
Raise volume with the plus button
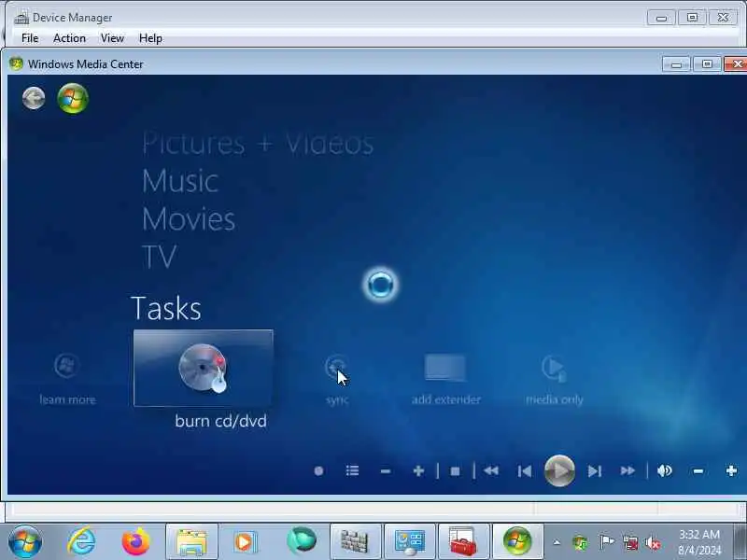pos(731,471)
